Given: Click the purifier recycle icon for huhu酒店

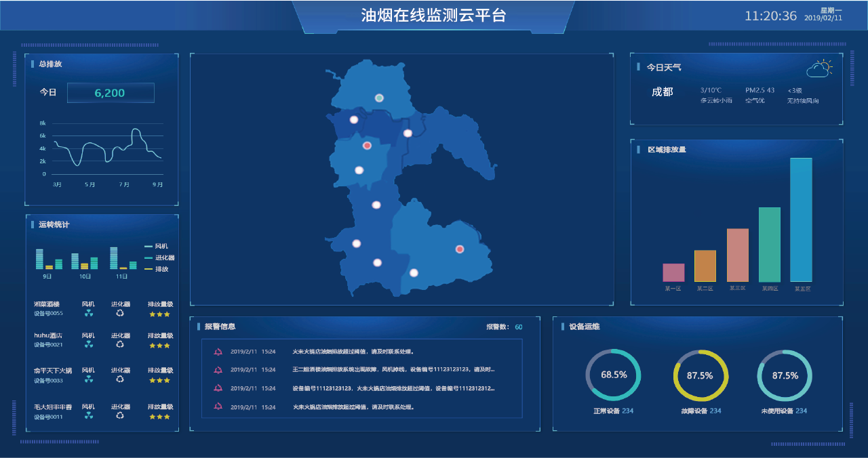Looking at the screenshot, I should coord(120,344).
